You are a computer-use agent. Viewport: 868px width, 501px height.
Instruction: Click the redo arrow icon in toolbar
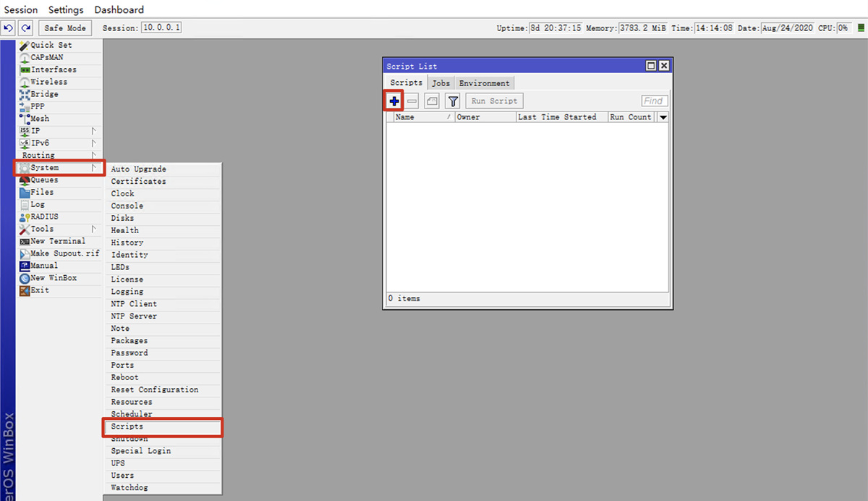(26, 28)
